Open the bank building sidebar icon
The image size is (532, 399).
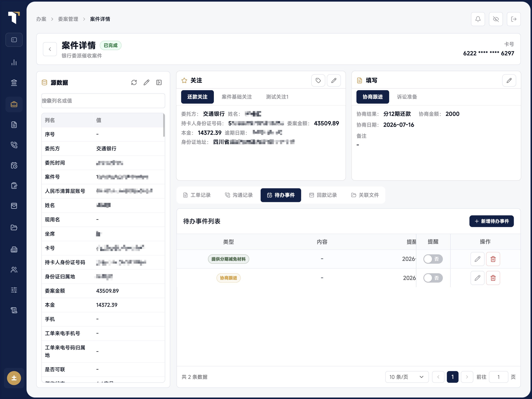14,83
